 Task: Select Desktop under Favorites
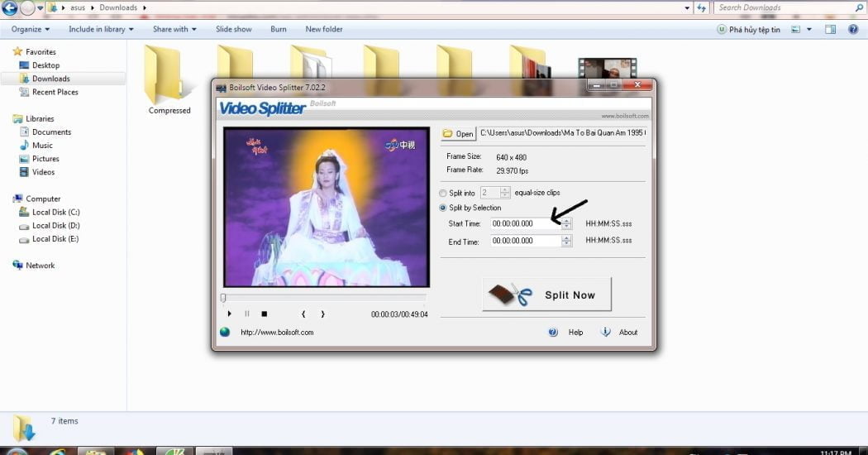[45, 65]
